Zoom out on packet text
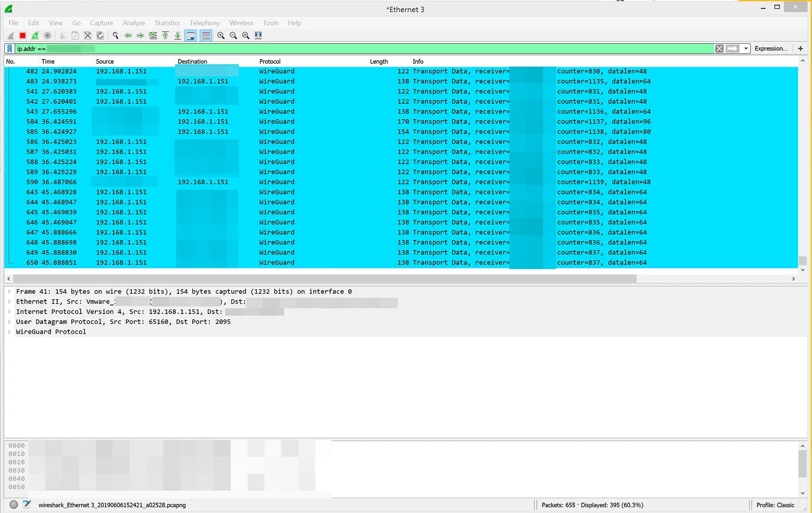Image resolution: width=812 pixels, height=513 pixels. 233,36
